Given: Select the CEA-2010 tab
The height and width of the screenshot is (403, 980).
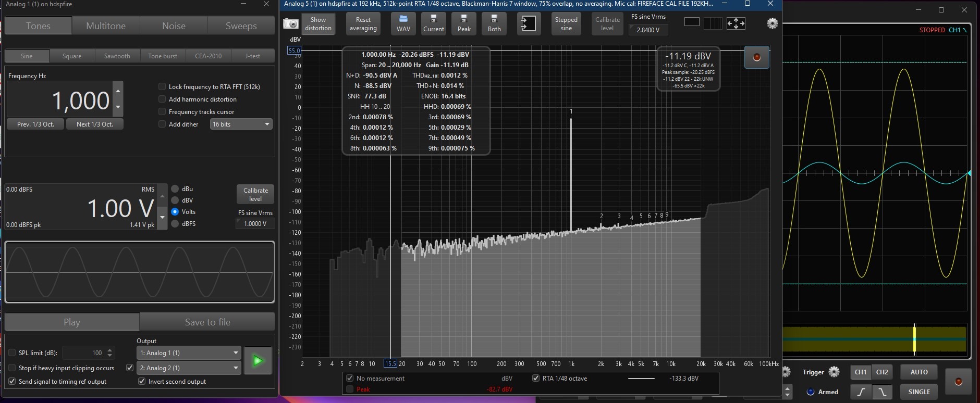Looking at the screenshot, I should pyautogui.click(x=208, y=56).
